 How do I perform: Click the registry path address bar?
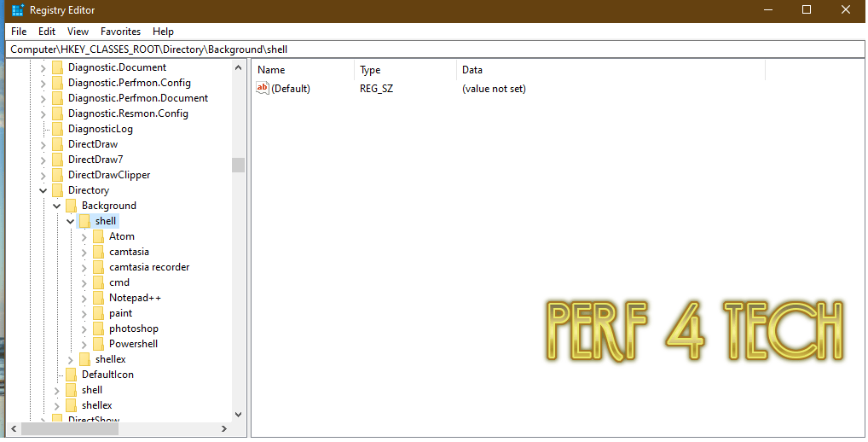point(435,49)
